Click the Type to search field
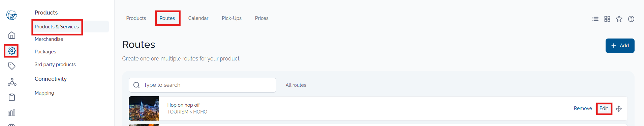The height and width of the screenshot is (126, 644). point(203,85)
